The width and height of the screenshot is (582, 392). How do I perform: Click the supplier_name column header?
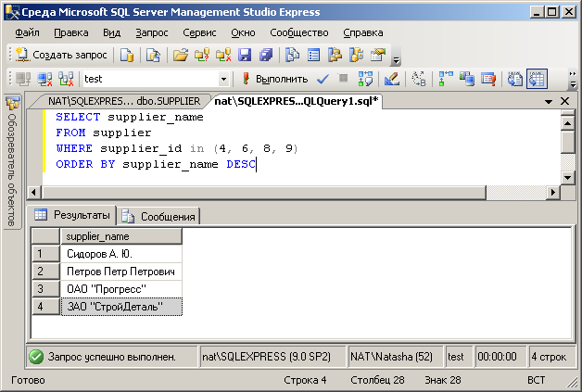click(x=121, y=236)
